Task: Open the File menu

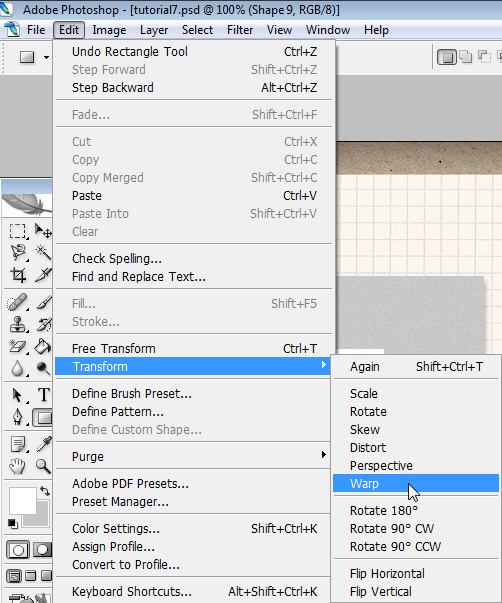Action: click(36, 30)
